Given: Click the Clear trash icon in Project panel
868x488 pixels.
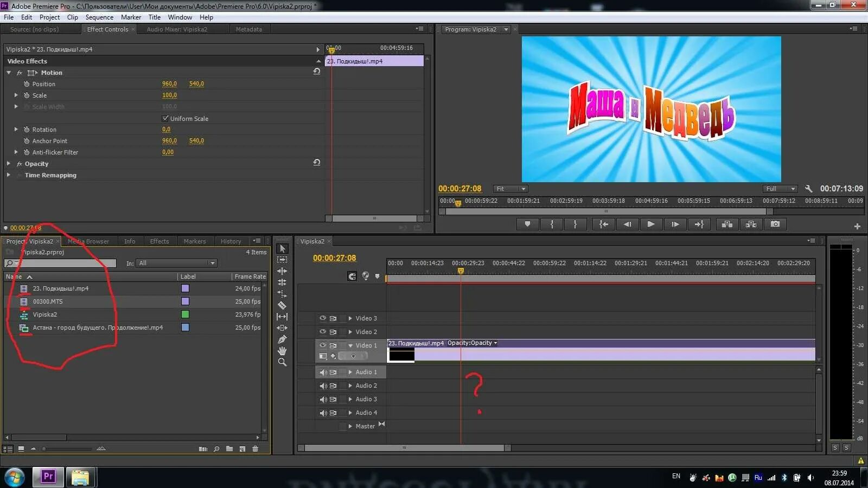Looking at the screenshot, I should [256, 449].
